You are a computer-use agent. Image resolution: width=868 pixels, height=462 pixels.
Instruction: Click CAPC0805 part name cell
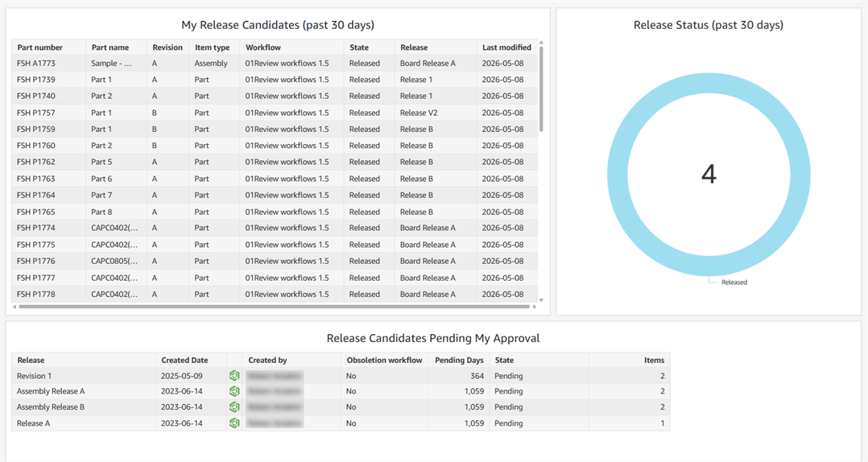pos(114,261)
